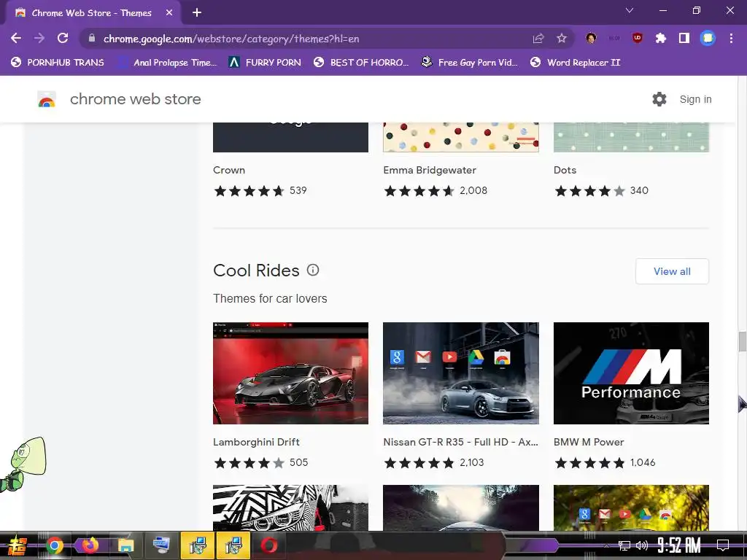Open a new browser tab

(197, 13)
